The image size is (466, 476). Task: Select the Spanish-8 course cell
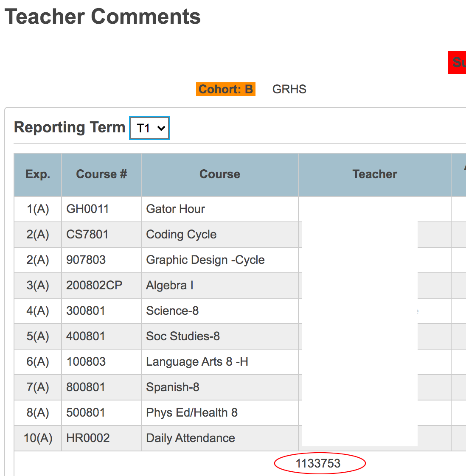(220, 388)
